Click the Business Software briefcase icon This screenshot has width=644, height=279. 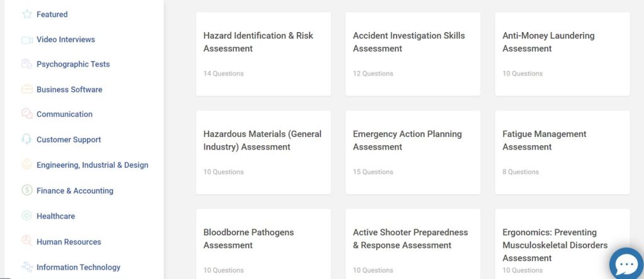[x=27, y=89]
